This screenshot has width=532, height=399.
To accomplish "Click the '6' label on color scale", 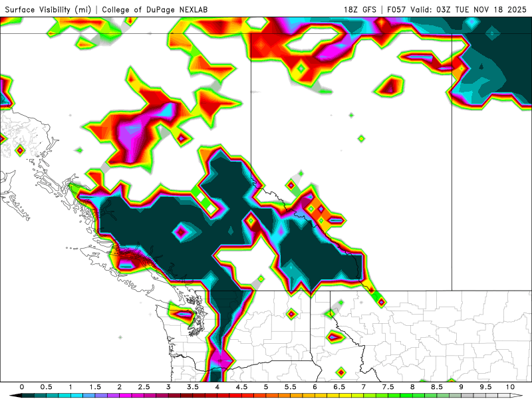I will (x=315, y=387).
